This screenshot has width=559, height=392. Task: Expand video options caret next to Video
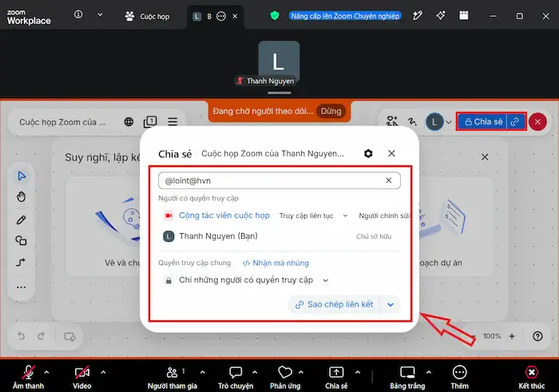pyautogui.click(x=103, y=372)
